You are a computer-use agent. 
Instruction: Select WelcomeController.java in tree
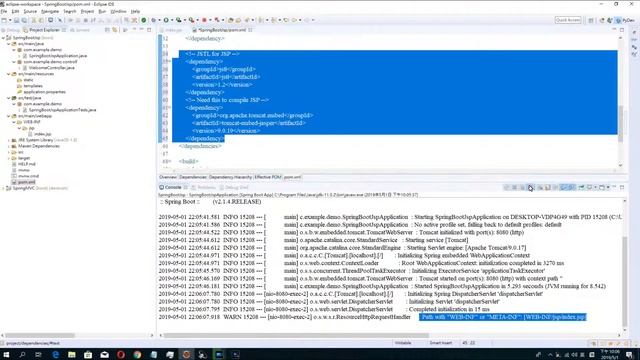(x=51, y=68)
